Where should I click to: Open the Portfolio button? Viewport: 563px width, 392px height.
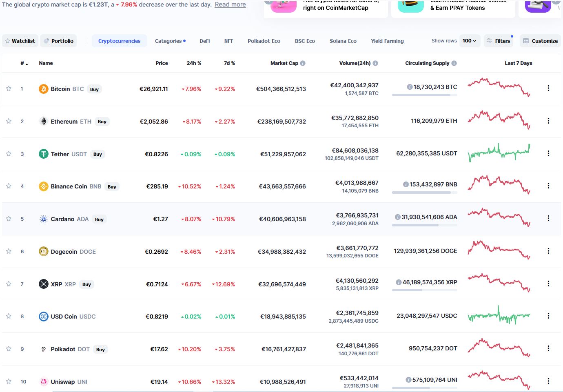[x=58, y=41]
